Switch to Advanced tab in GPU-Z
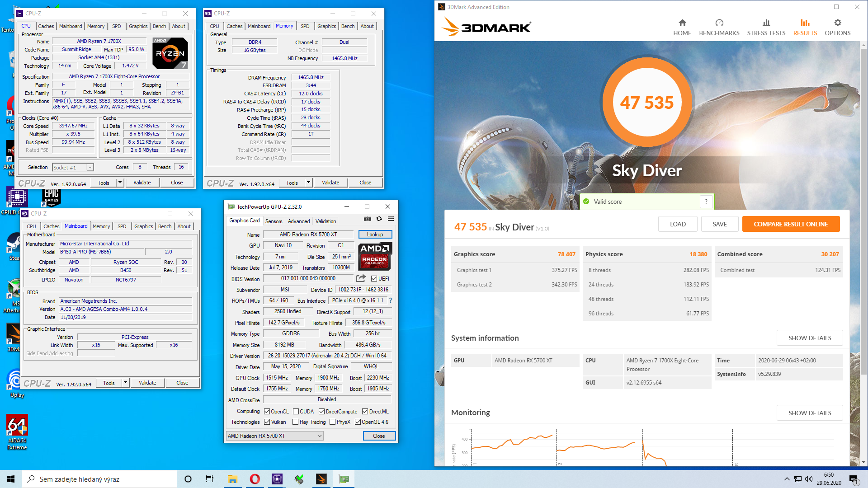This screenshot has height=488, width=868. coord(299,221)
